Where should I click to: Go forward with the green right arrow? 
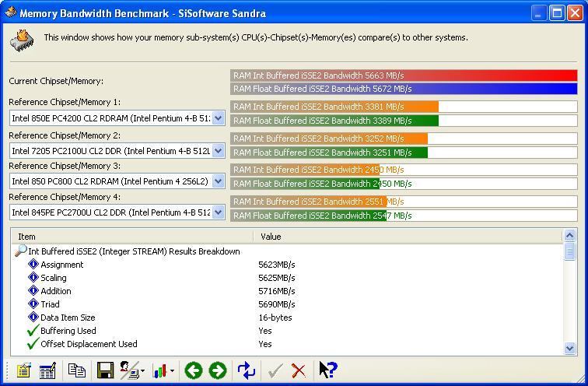[x=218, y=370]
